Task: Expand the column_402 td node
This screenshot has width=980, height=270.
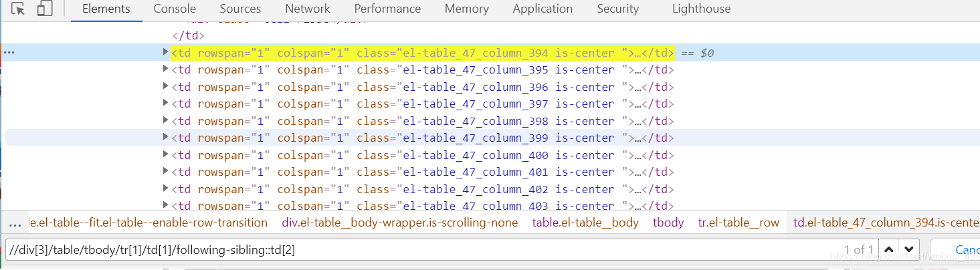Action: click(x=166, y=188)
